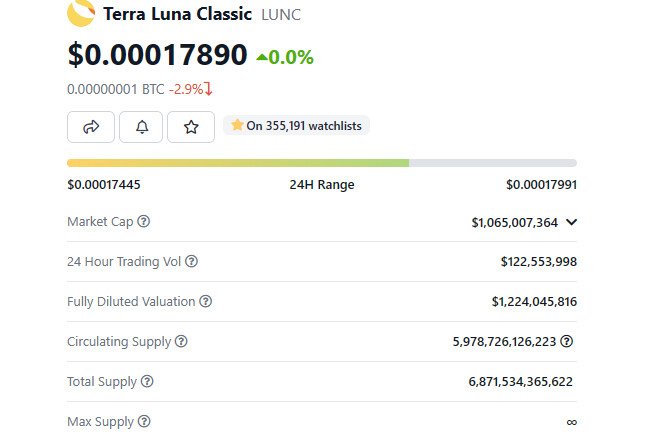This screenshot has height=441, width=659.
Task: Click the On 355,191 watchlists badge
Action: (x=296, y=126)
